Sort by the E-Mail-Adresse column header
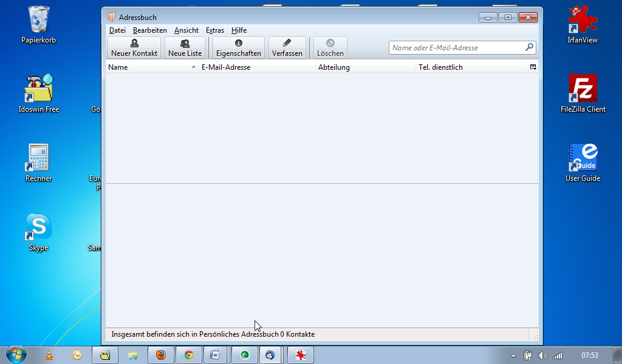The height and width of the screenshot is (364, 622). (257, 67)
